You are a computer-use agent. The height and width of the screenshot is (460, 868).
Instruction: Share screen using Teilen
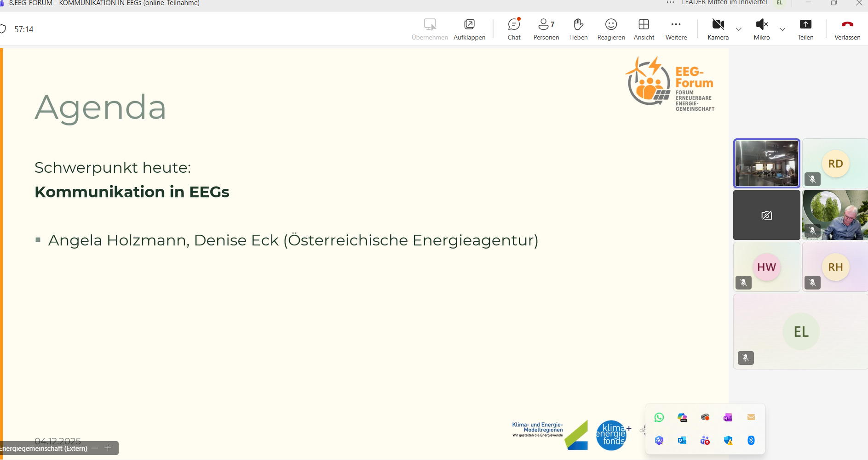(805, 29)
